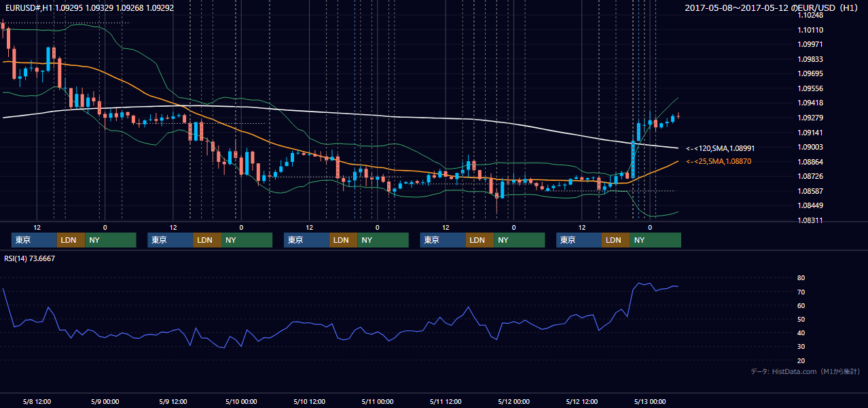Click the 1.10110 price axis label
This screenshot has width=868, height=408.
point(810,30)
